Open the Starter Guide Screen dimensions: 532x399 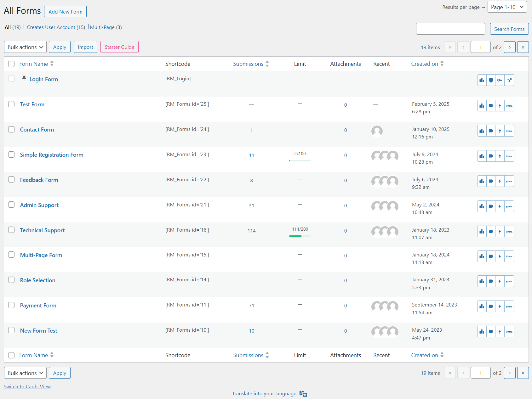pos(119,47)
